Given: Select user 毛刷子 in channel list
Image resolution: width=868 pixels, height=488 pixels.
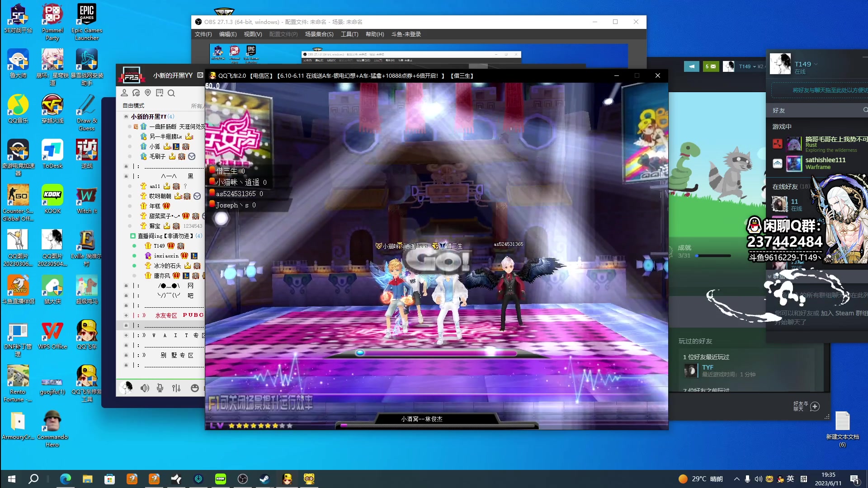Looking at the screenshot, I should [157, 156].
